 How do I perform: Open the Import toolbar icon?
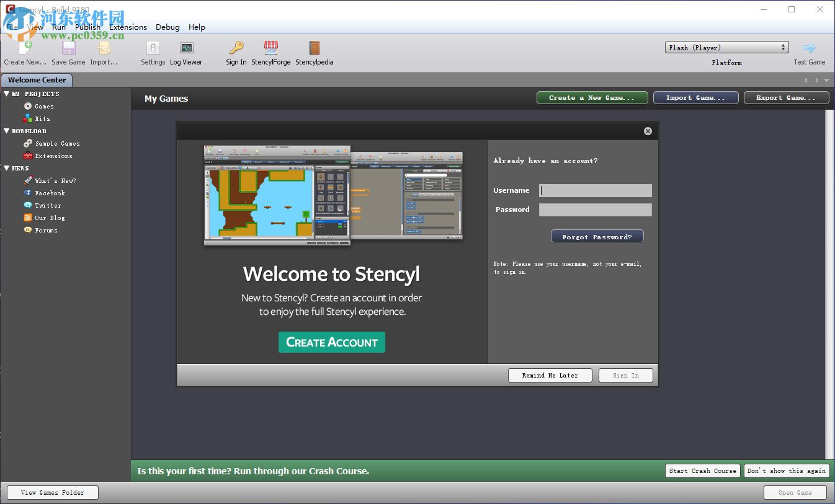pyautogui.click(x=104, y=48)
